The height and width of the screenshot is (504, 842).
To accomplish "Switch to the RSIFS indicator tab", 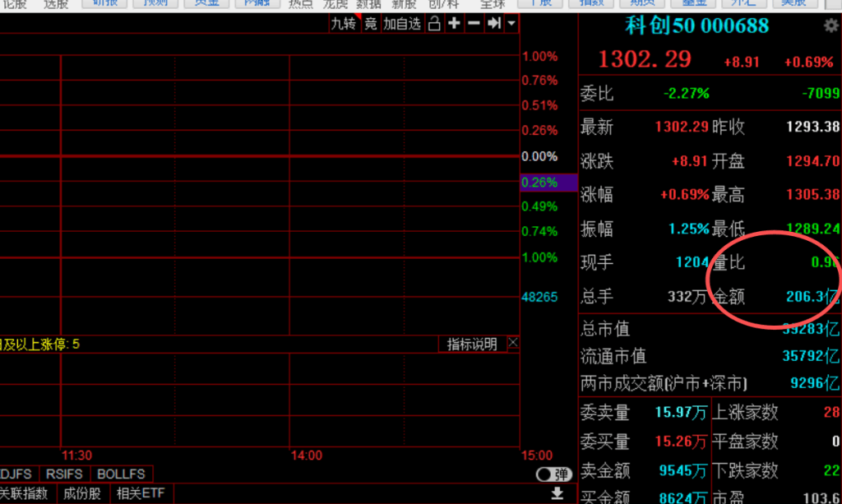I will [62, 474].
